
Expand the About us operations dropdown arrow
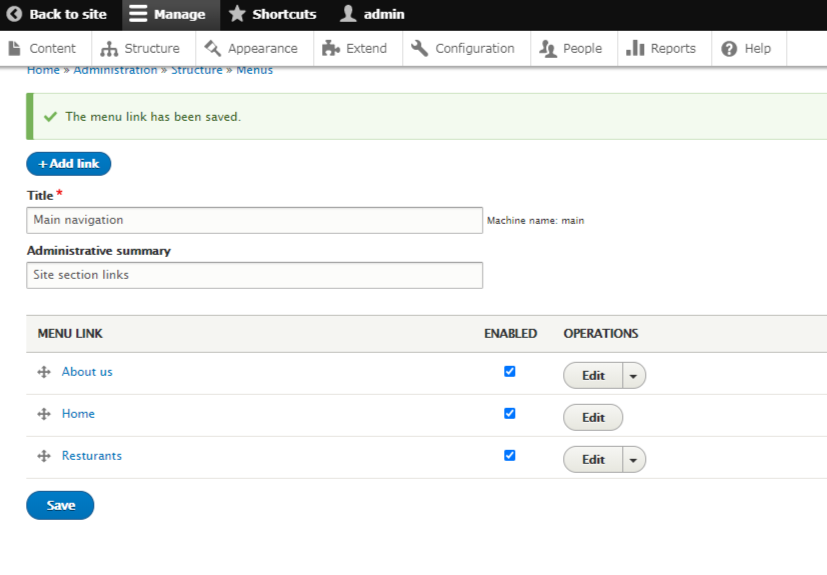pos(634,376)
